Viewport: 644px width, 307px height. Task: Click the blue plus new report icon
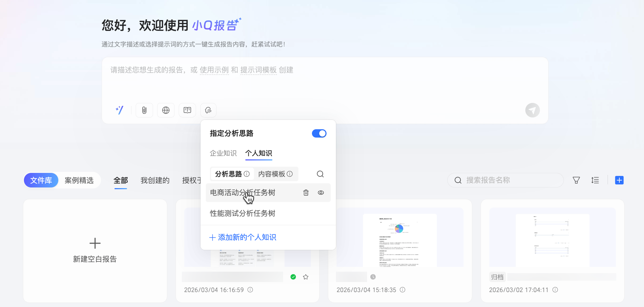[x=619, y=180]
